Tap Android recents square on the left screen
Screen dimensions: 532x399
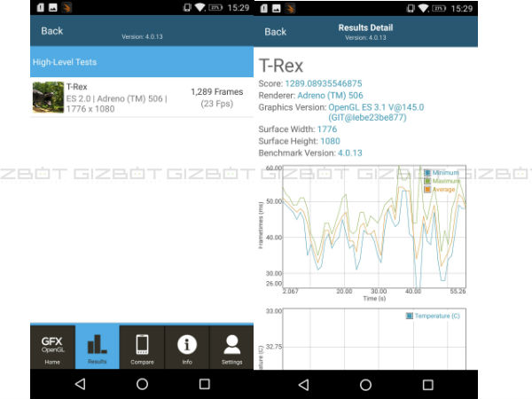tap(205, 384)
